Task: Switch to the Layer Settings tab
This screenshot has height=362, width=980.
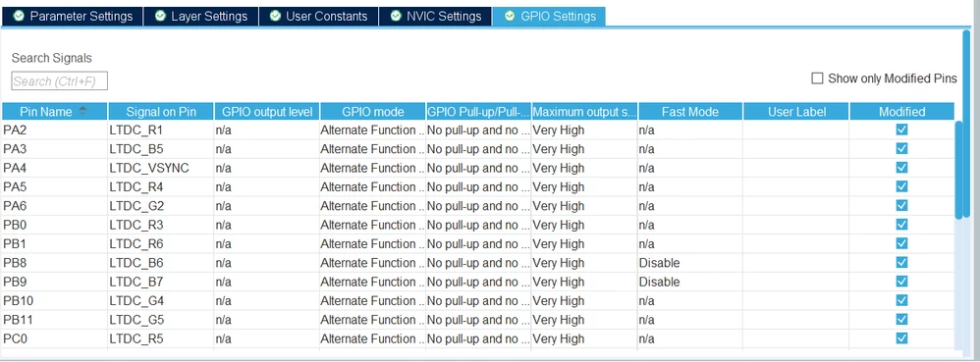Action: coord(200,17)
